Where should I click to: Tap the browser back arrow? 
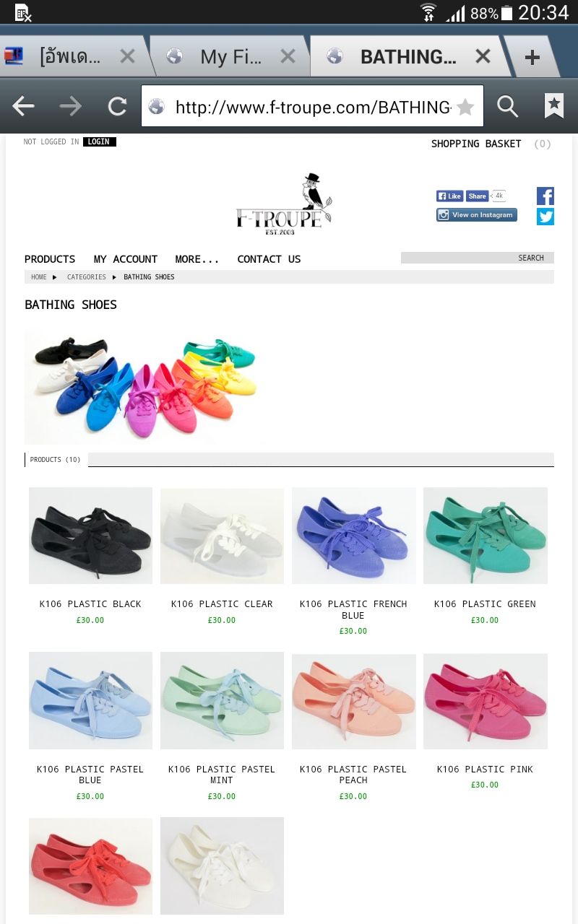(23, 107)
